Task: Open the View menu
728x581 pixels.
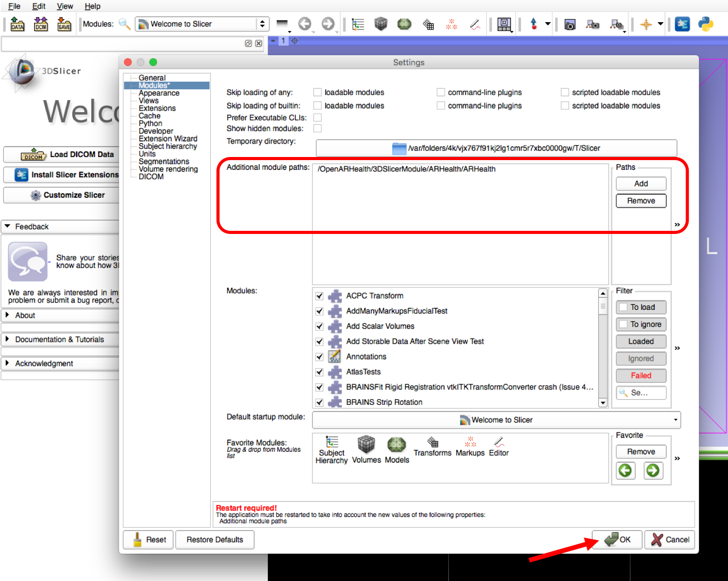Action: point(65,6)
